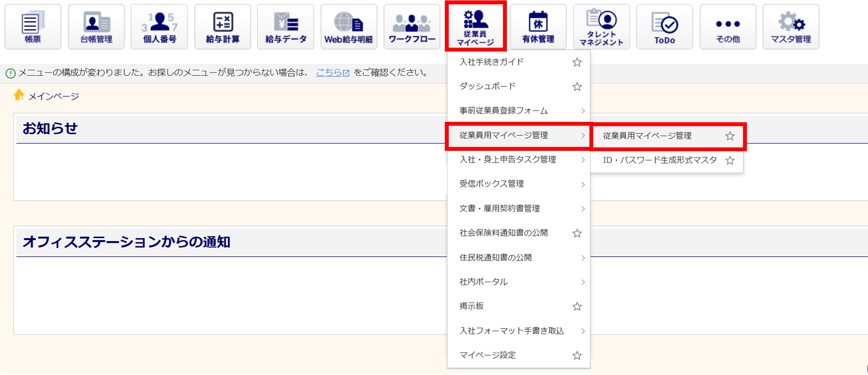This screenshot has height=375, width=868.
Task: Choose the 掲示板 menu entry
Action: [x=472, y=306]
